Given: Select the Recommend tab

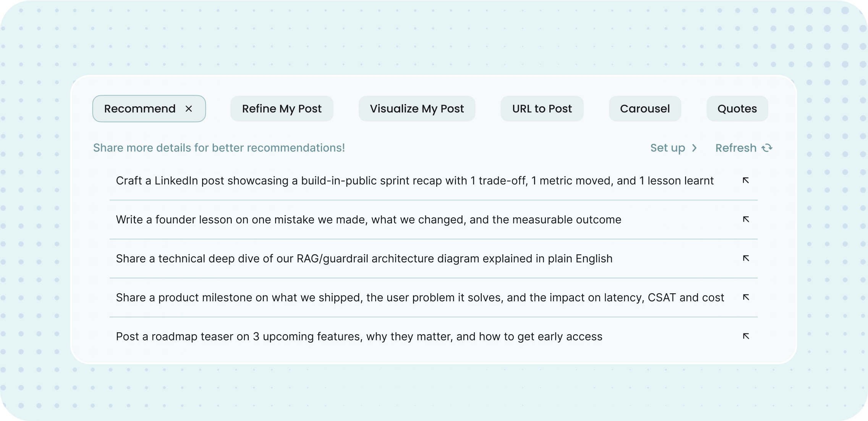Looking at the screenshot, I should [x=140, y=109].
